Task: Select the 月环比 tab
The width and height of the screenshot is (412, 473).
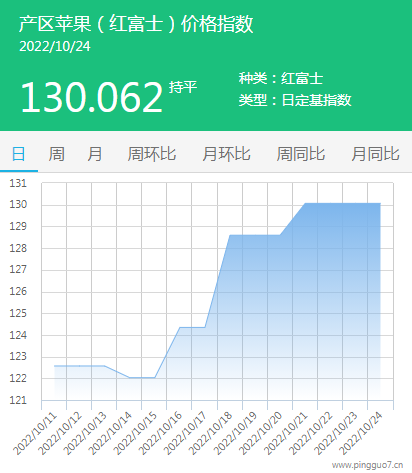Action: (x=226, y=154)
